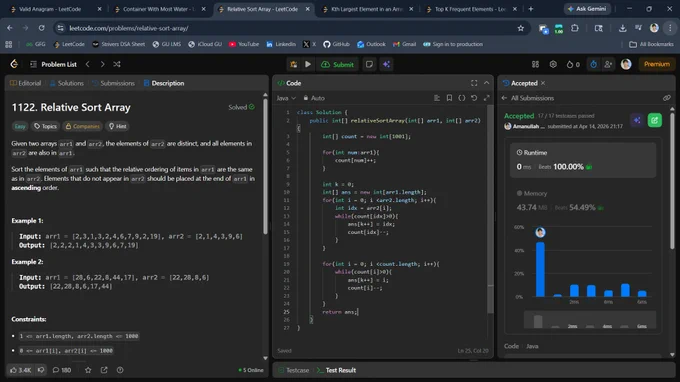The height and width of the screenshot is (382, 680).
Task: Click the debug icon beside Run
Action: [294, 64]
